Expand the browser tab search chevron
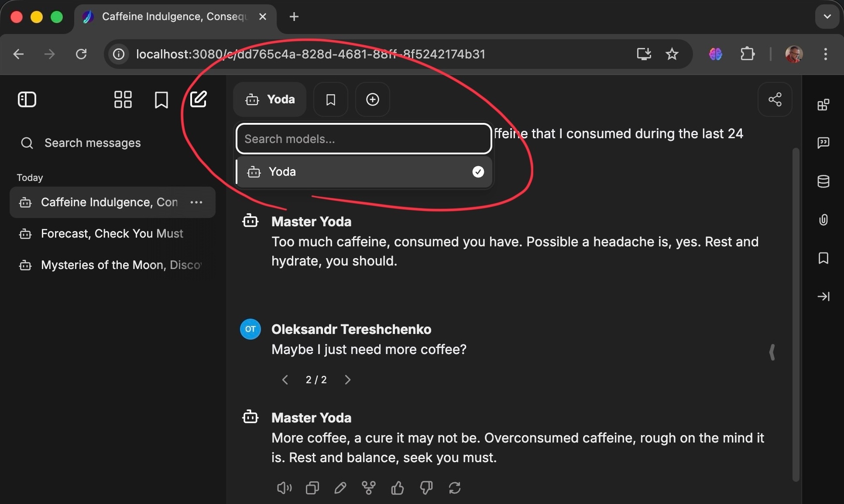The width and height of the screenshot is (844, 504). click(x=827, y=17)
